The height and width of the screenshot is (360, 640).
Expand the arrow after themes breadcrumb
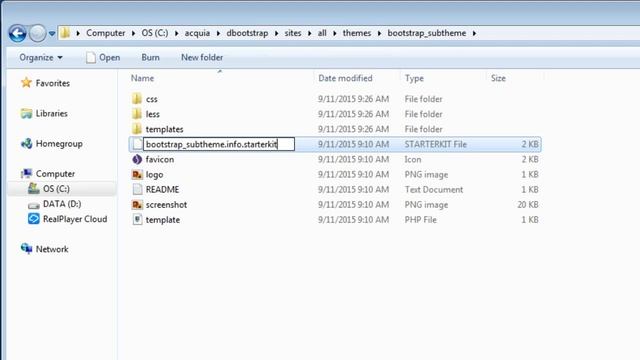pyautogui.click(x=379, y=33)
